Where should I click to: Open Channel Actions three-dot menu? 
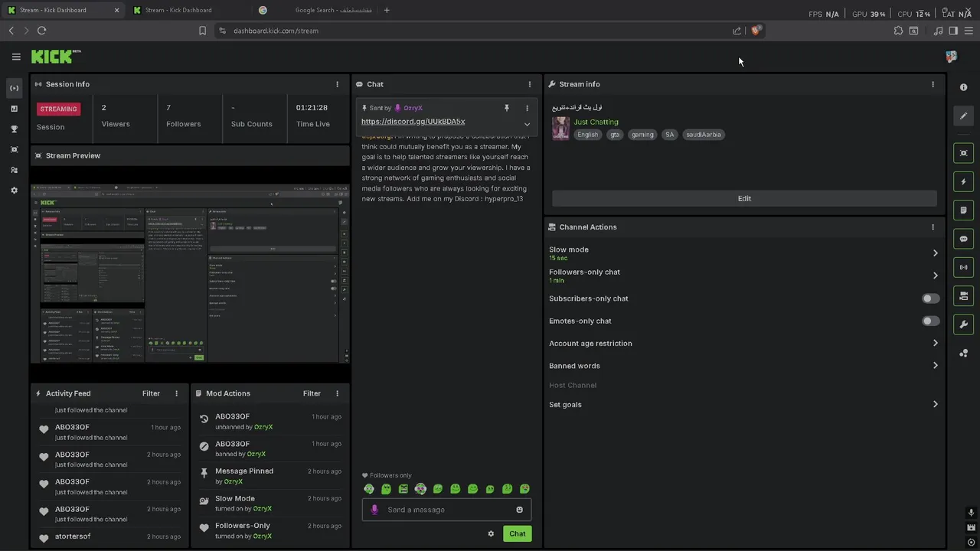tap(933, 227)
